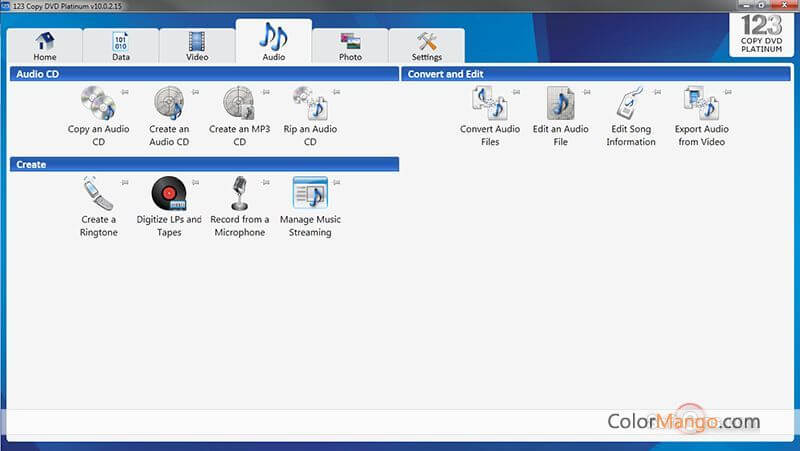The image size is (800, 451).
Task: Switch to the Home tab
Action: [45, 46]
